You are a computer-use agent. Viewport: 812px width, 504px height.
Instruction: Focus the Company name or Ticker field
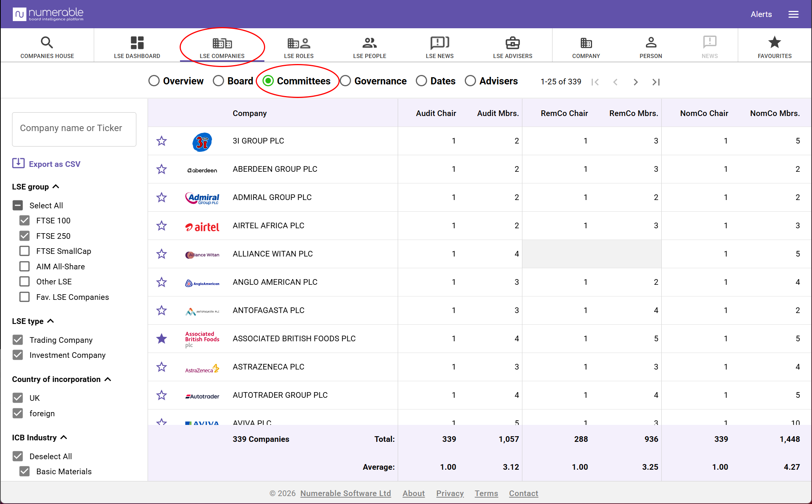(x=74, y=129)
